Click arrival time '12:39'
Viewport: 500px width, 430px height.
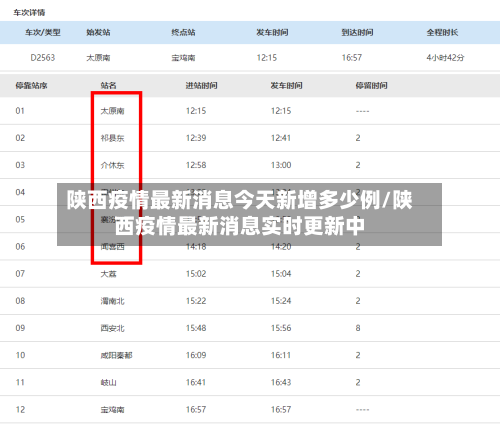click(196, 138)
